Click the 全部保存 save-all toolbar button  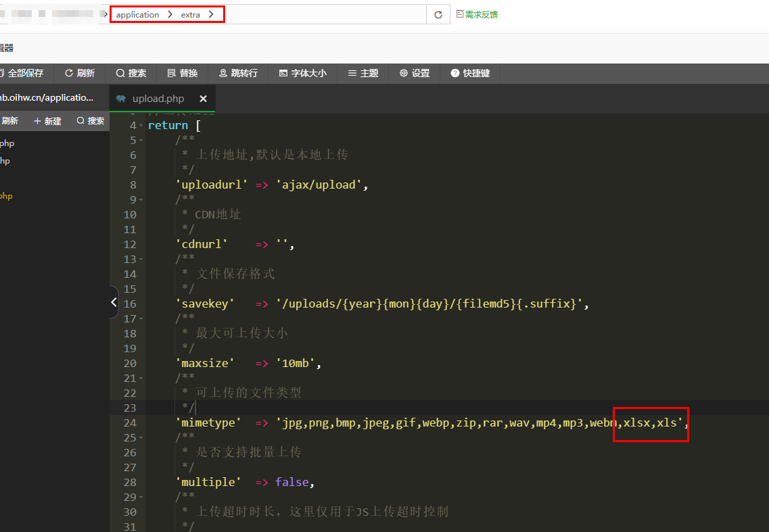[x=22, y=73]
